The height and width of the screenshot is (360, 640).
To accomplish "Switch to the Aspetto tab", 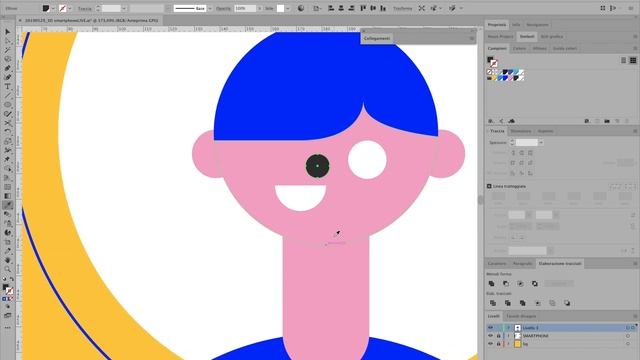I will pos(545,131).
